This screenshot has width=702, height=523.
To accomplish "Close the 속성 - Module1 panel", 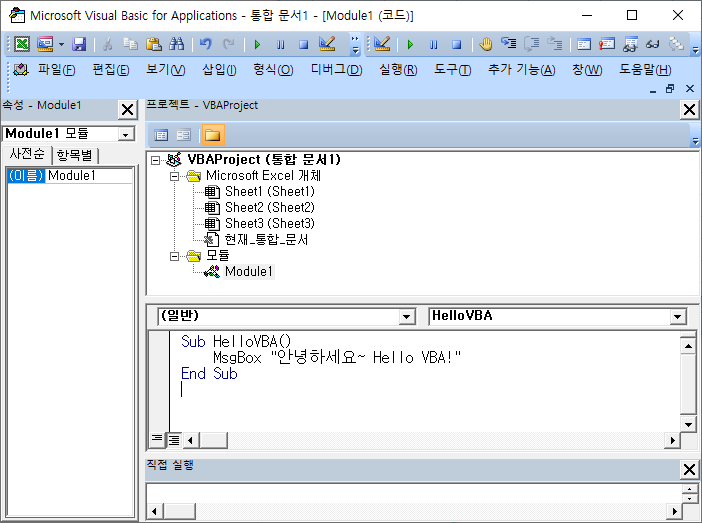I will 128,109.
